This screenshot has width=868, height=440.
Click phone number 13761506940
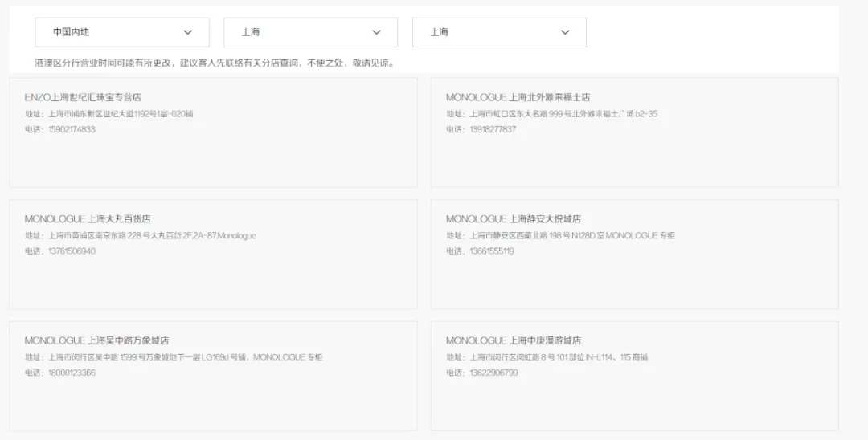[x=71, y=251]
